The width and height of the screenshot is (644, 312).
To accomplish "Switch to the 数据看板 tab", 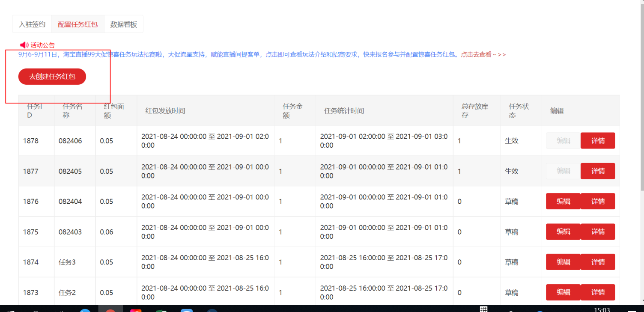I will point(123,24).
